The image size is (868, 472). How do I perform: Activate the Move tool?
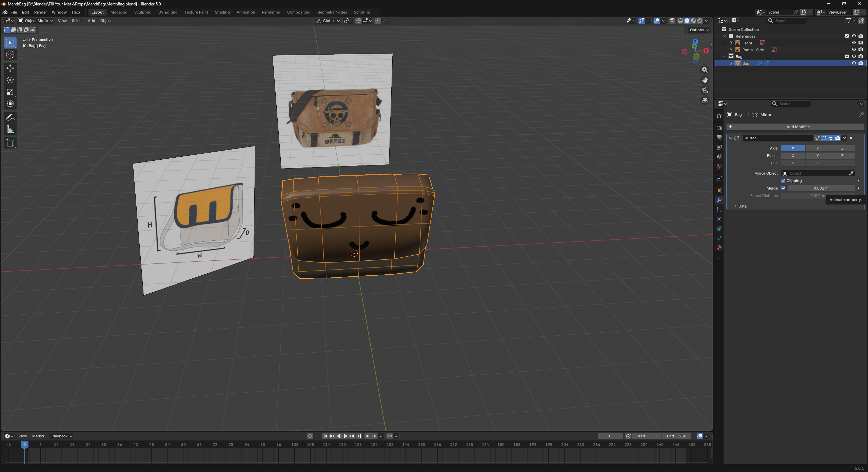click(x=10, y=68)
